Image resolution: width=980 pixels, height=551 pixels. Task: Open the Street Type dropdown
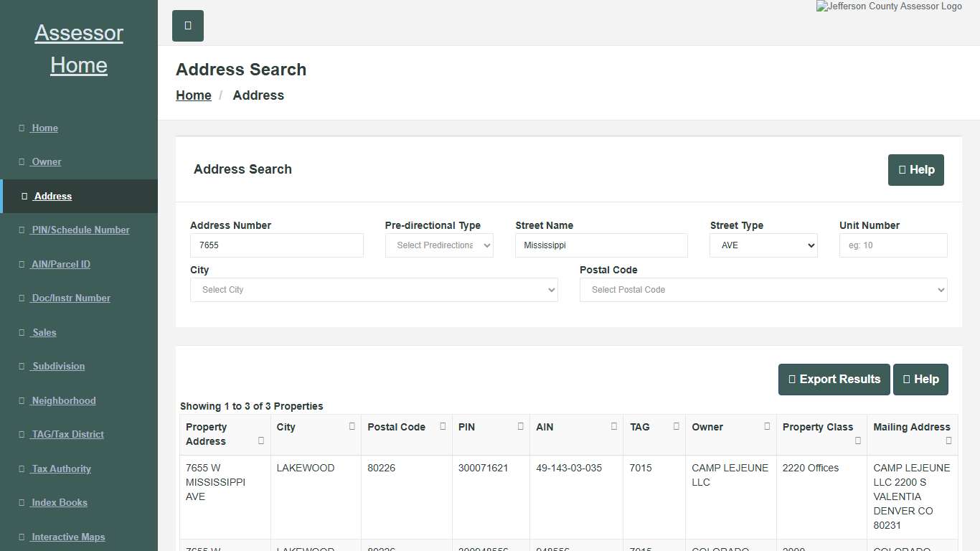coord(763,245)
